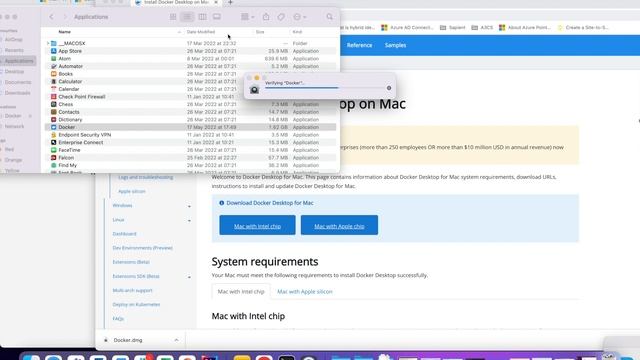This screenshot has height=360, width=640.
Task: Open Downloads in the Finder sidebar
Action: pos(17,93)
